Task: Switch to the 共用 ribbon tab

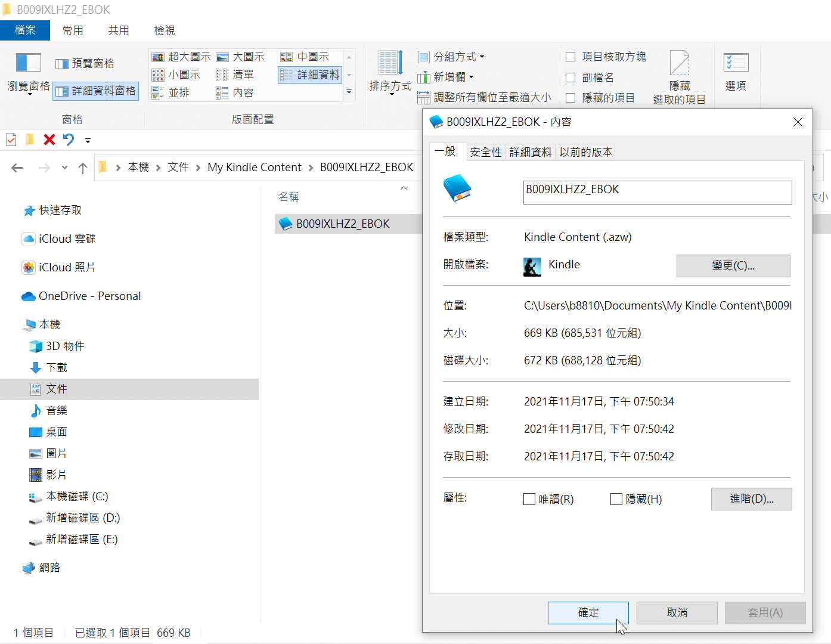Action: coord(119,30)
